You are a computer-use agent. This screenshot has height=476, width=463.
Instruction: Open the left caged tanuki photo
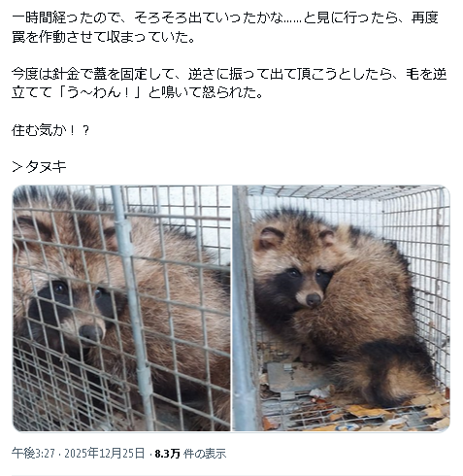click(121, 308)
